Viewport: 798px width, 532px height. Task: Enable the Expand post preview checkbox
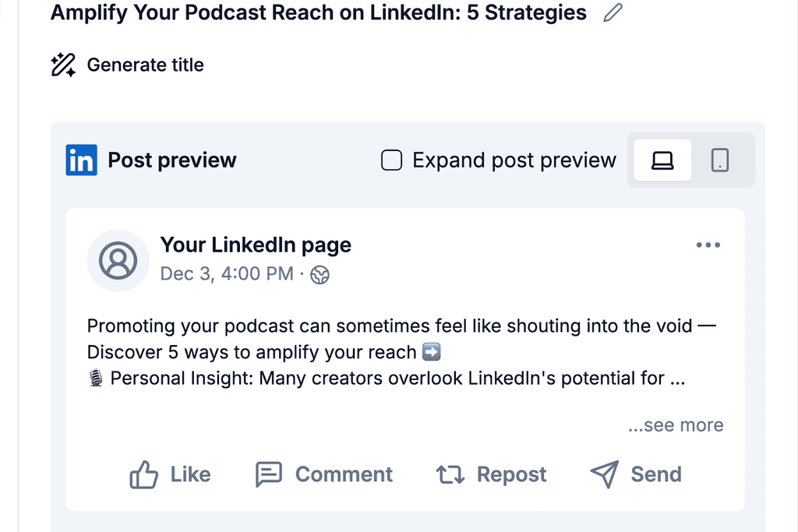(391, 160)
